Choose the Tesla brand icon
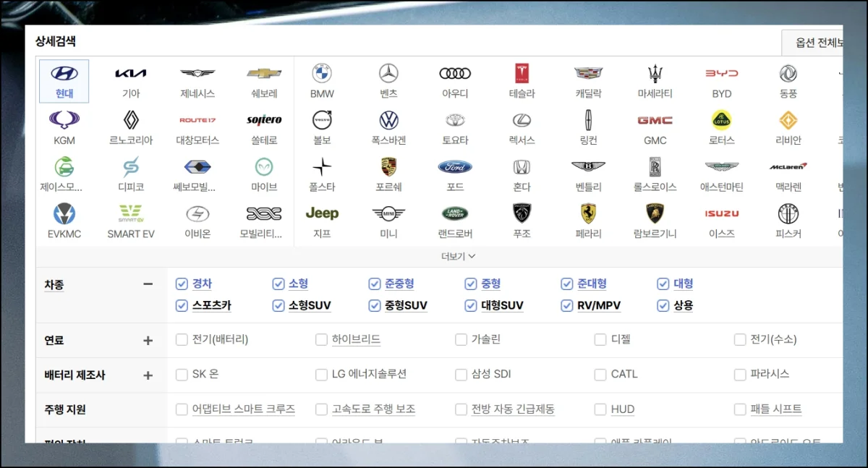This screenshot has height=468, width=868. (x=522, y=74)
